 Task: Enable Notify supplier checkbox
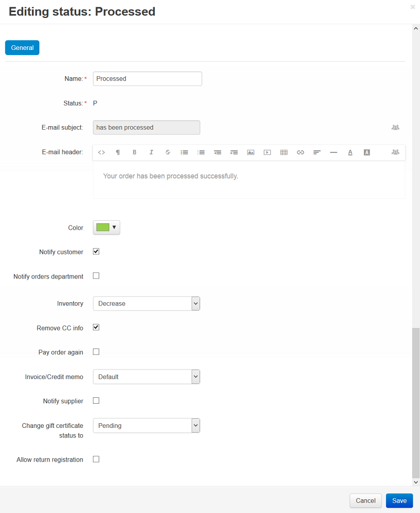coord(96,401)
